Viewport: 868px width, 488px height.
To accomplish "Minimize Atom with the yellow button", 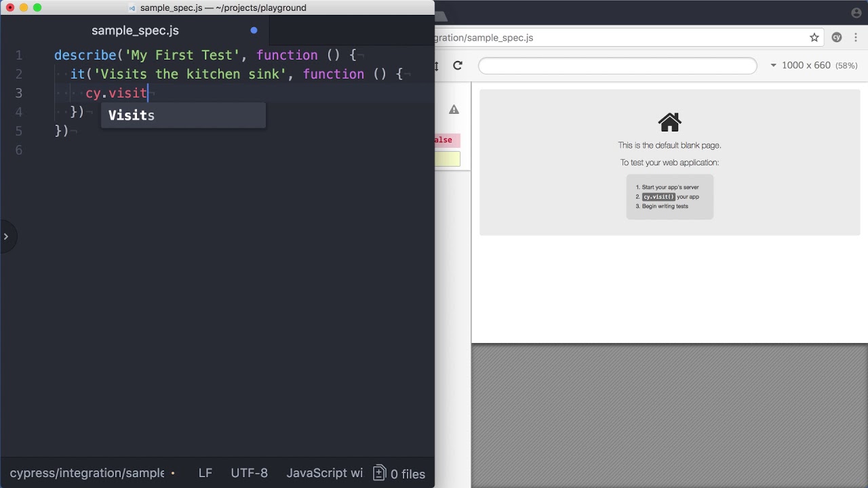I will coord(23,7).
